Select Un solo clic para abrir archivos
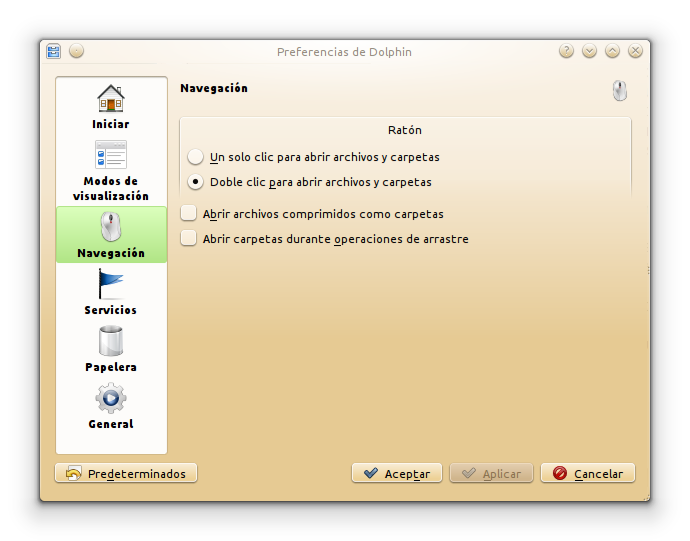690x541 pixels. (313, 157)
